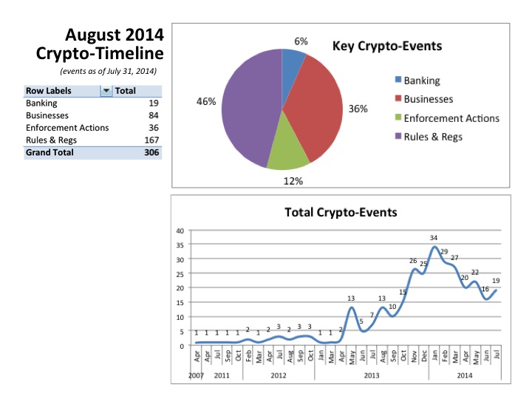Click the Key Crypto-Events chart title
The width and height of the screenshot is (532, 399).
[387, 47]
